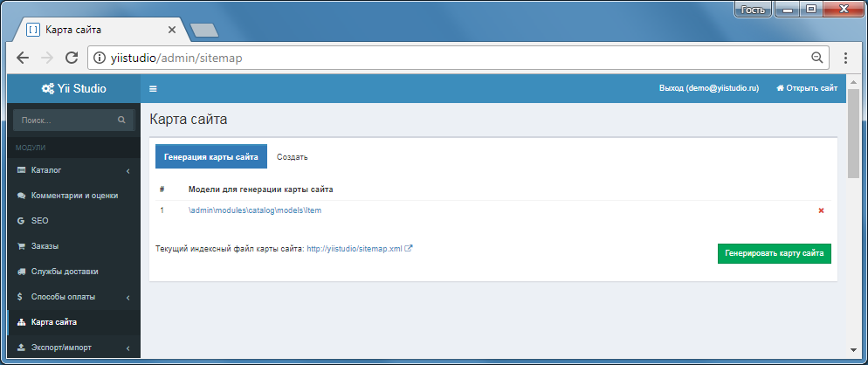Open the browser zoom magnifier icon

point(816,58)
